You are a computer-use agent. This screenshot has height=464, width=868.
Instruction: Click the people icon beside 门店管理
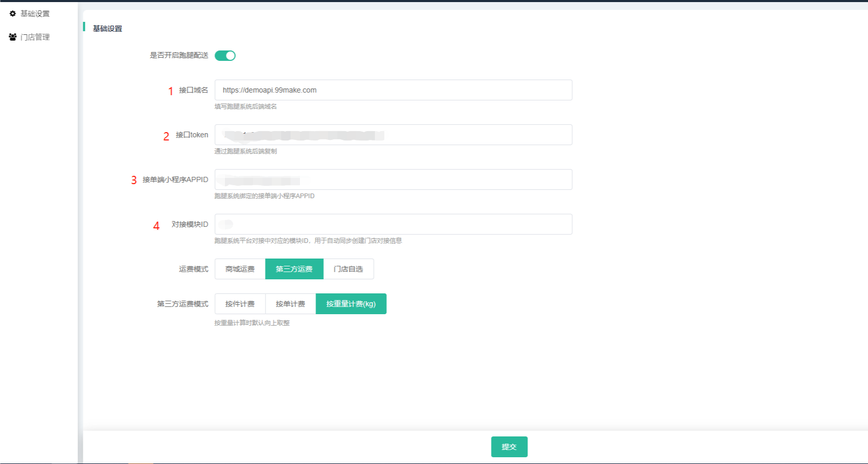click(x=12, y=37)
